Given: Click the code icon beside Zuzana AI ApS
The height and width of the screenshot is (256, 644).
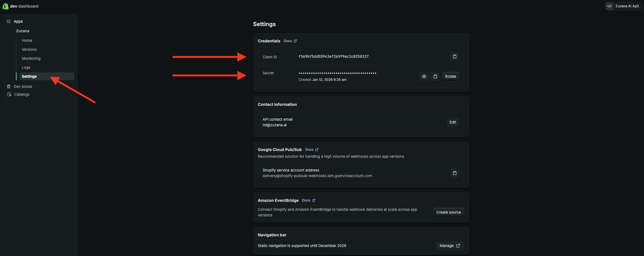Looking at the screenshot, I should [x=609, y=6].
